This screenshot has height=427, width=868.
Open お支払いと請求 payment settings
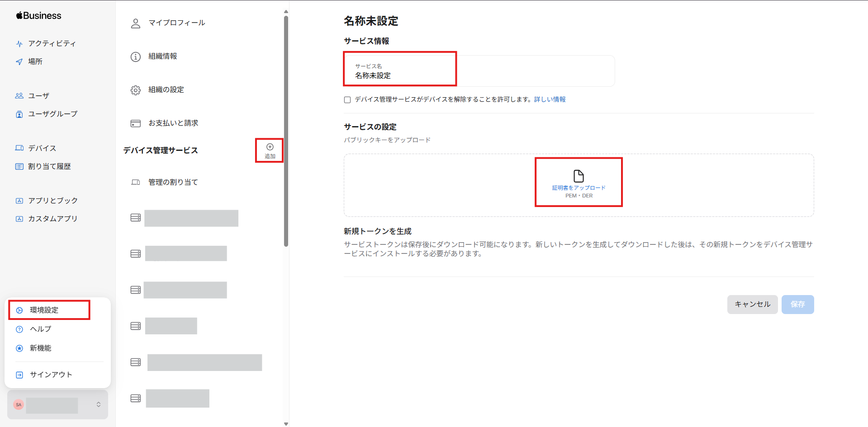click(172, 122)
